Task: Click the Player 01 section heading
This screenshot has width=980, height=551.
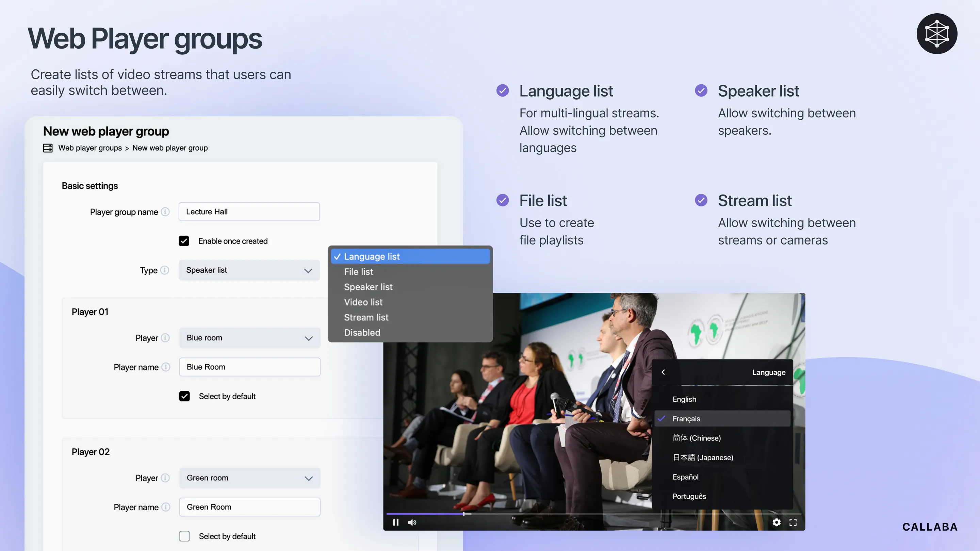Action: coord(90,312)
